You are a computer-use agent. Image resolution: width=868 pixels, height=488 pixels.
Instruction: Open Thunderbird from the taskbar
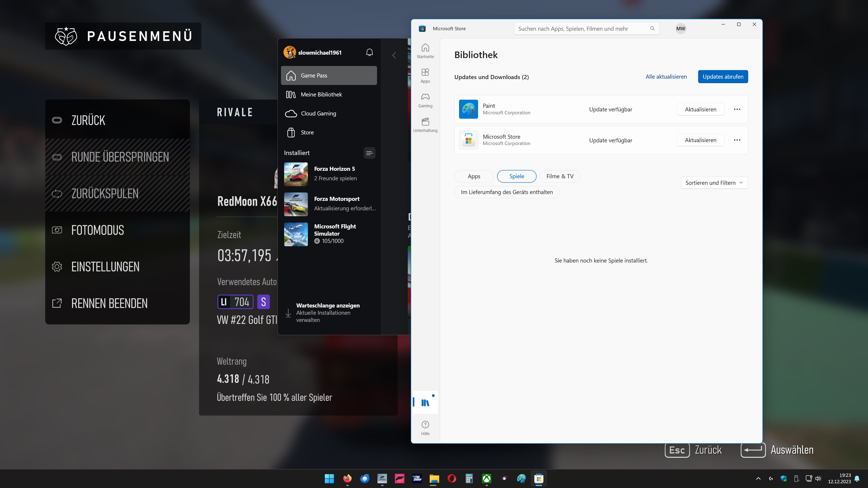365,479
